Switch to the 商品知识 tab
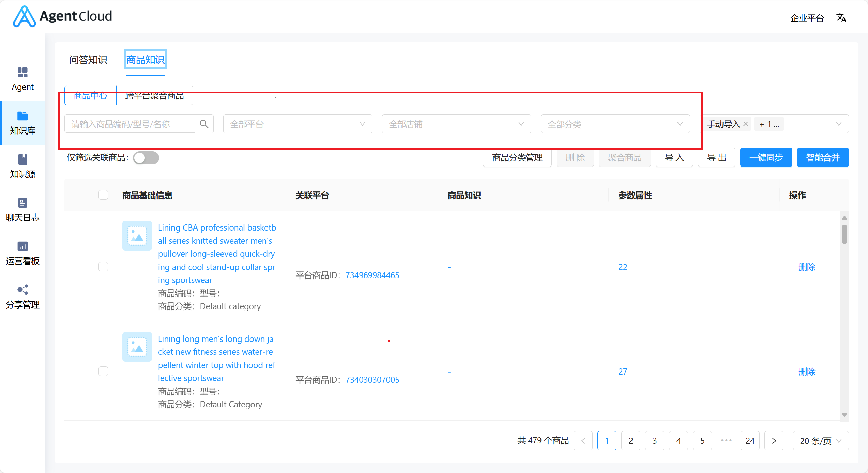868x473 pixels. (x=145, y=60)
